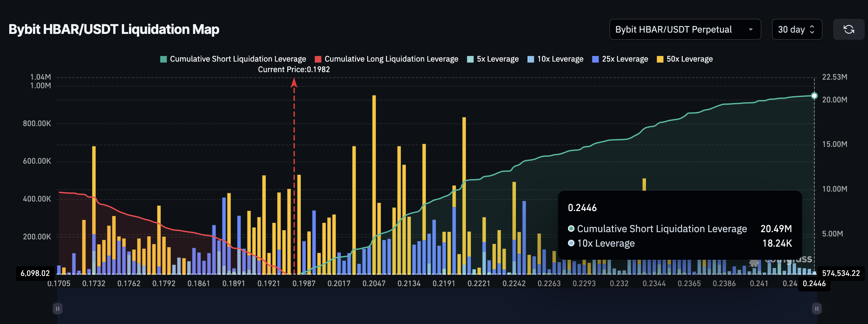Click the yellow 50x Leverage legend swatch
Viewport: 868px width, 324px height.
(660, 59)
